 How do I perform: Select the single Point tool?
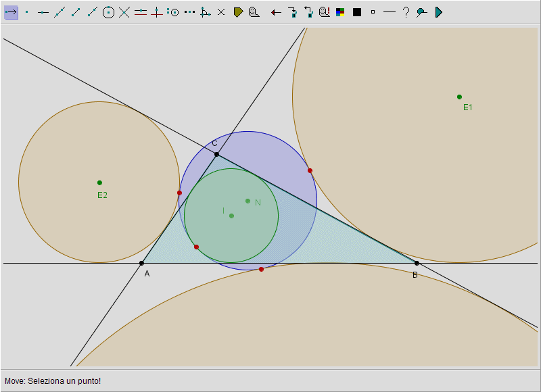coord(27,12)
